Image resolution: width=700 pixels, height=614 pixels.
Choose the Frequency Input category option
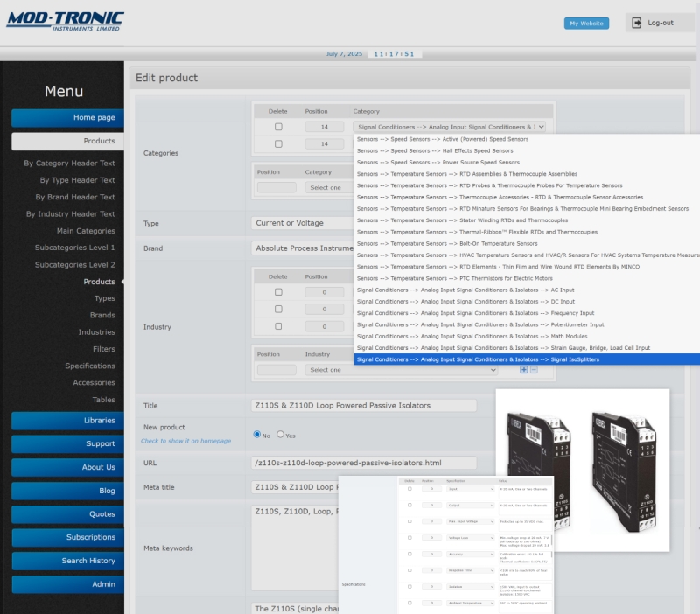[527, 313]
